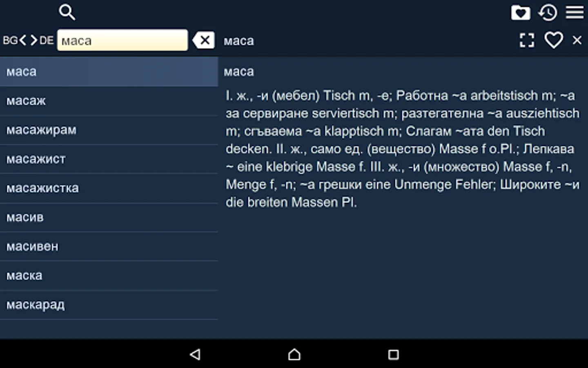Open the hamburger menu

(x=575, y=12)
